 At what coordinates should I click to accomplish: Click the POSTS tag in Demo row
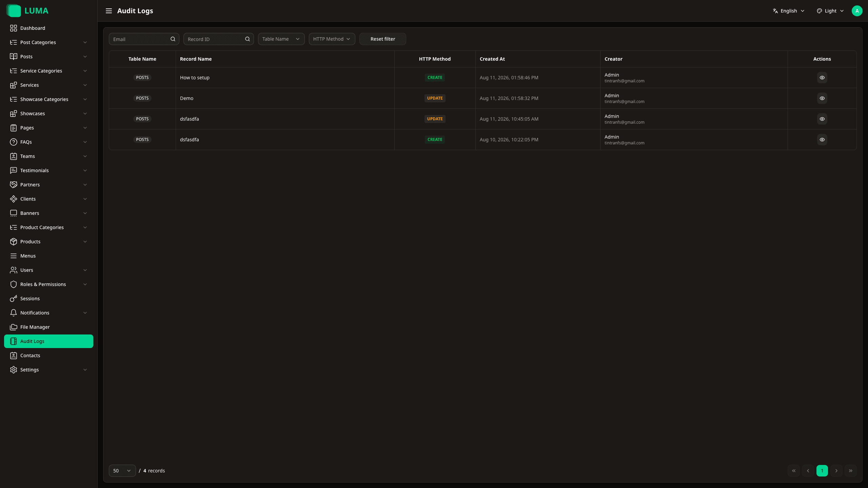coord(142,98)
